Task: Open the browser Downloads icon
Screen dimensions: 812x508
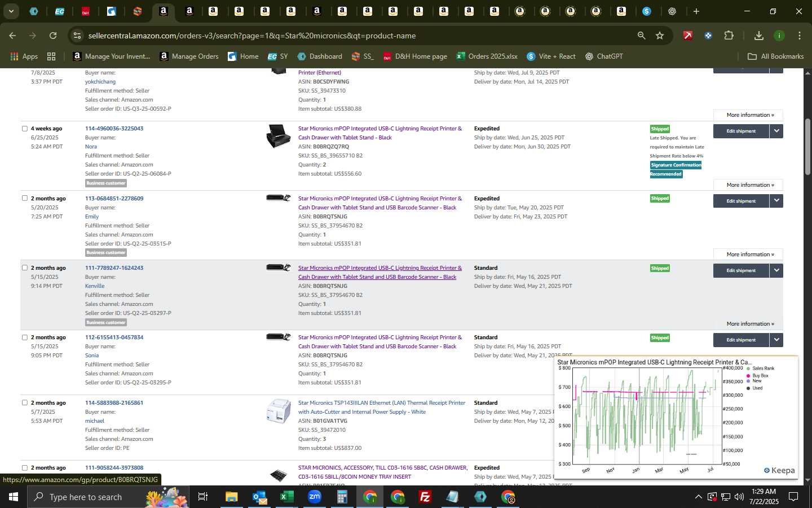Action: (759, 36)
